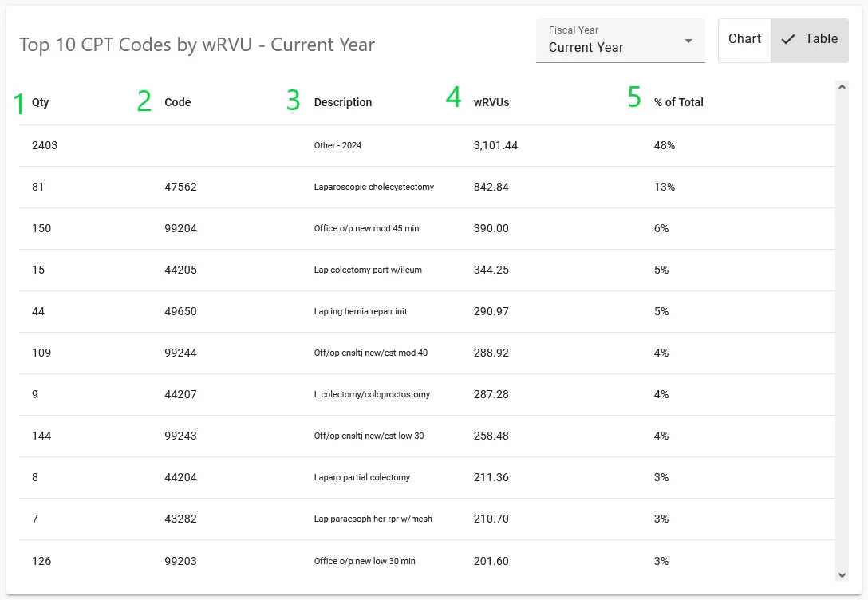868x600 pixels.
Task: Select the Laparo partial colectomy description
Action: point(362,478)
